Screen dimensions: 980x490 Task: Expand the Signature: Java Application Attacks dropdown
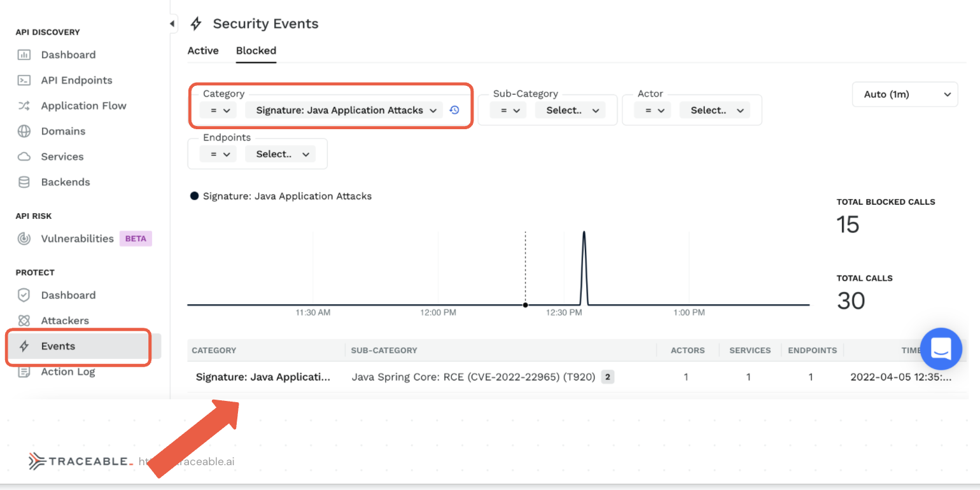pyautogui.click(x=346, y=110)
